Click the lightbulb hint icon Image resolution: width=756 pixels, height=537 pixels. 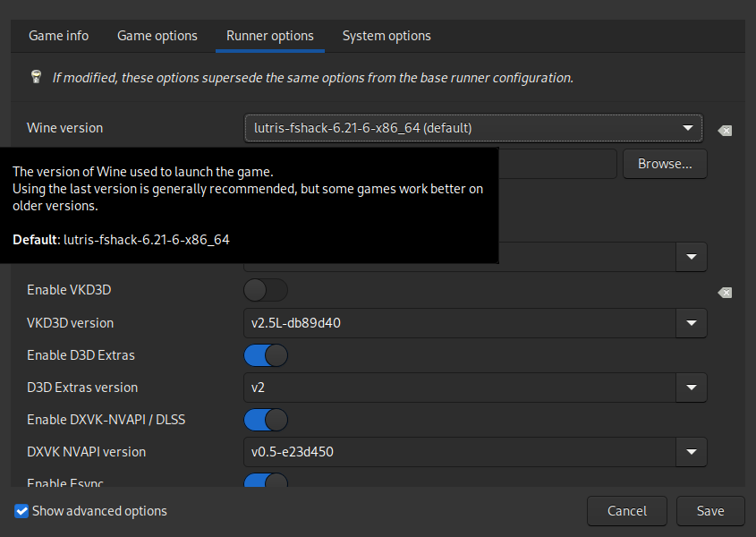(36, 77)
